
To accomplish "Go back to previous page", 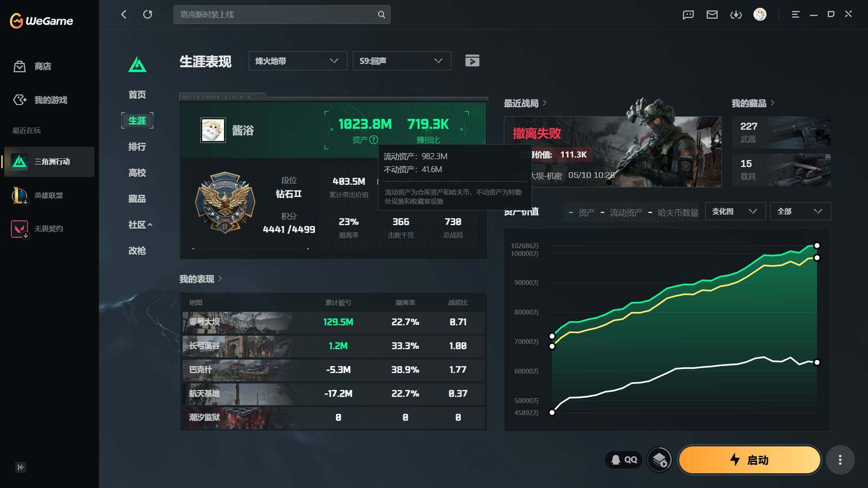I will click(x=124, y=14).
